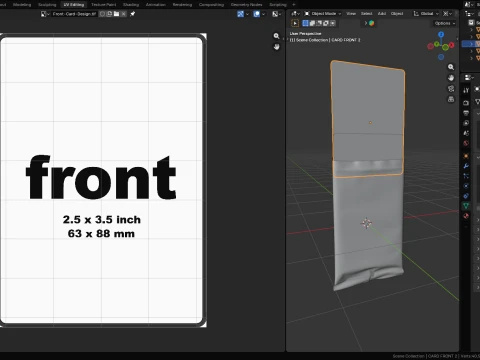Open 3D viewport editor type dropdown

295,14
